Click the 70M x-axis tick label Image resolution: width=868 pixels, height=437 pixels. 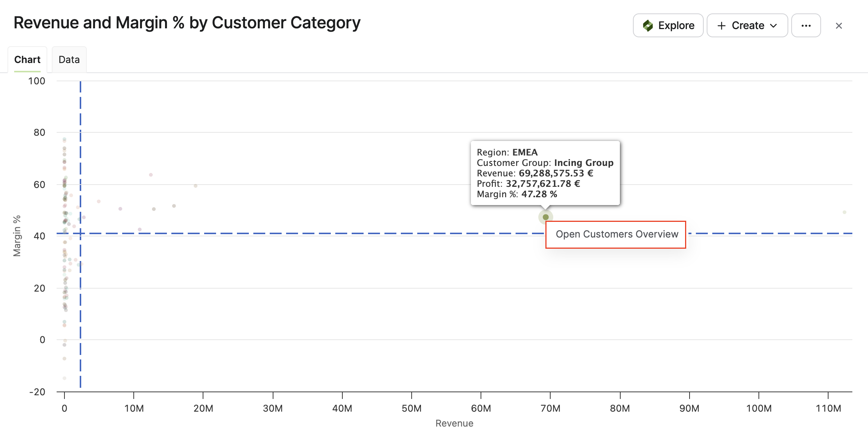tap(550, 408)
